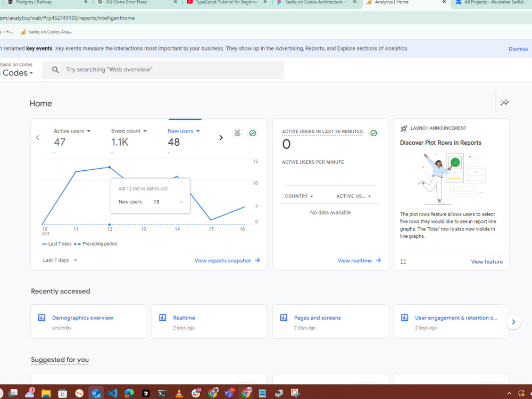Click the User engagement report icon
Viewport: 532px width, 399px height.
click(x=404, y=318)
